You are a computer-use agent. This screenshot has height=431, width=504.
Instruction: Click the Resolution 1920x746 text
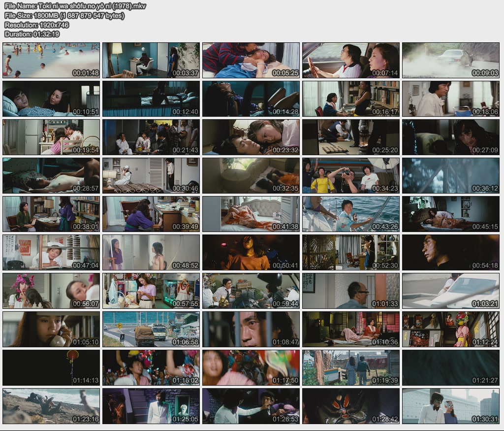coord(36,25)
